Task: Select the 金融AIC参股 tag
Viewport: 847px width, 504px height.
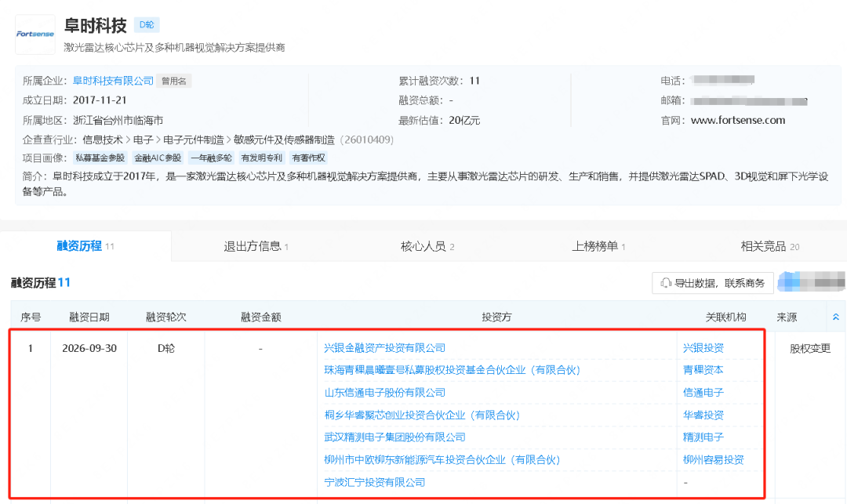Action: coord(158,158)
